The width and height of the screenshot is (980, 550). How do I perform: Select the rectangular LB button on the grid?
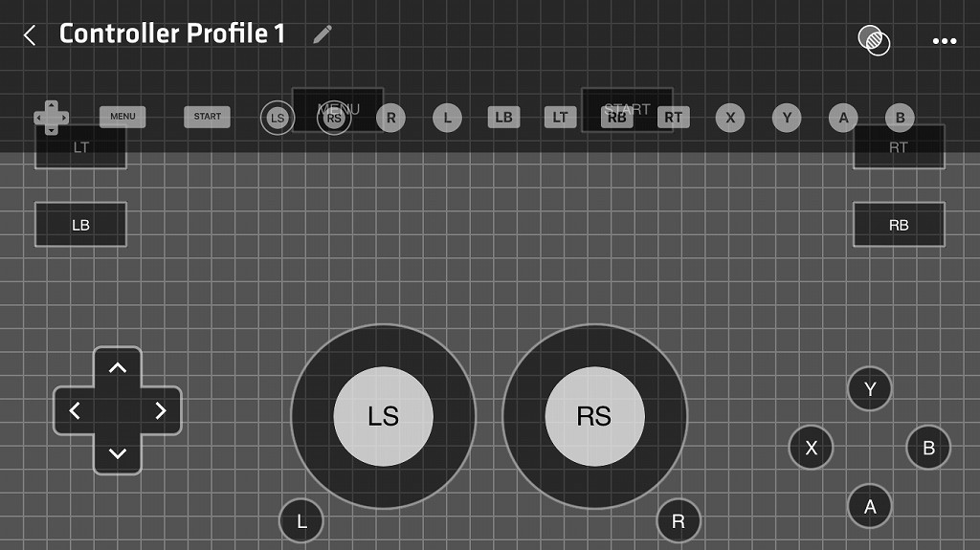(x=80, y=225)
